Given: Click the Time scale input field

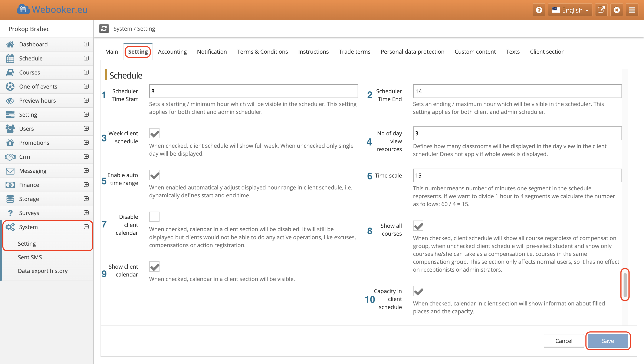Looking at the screenshot, I should pos(517,175).
